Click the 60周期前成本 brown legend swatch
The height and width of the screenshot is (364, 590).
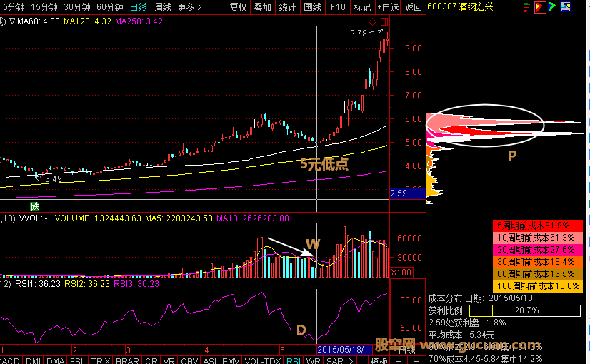(538, 274)
